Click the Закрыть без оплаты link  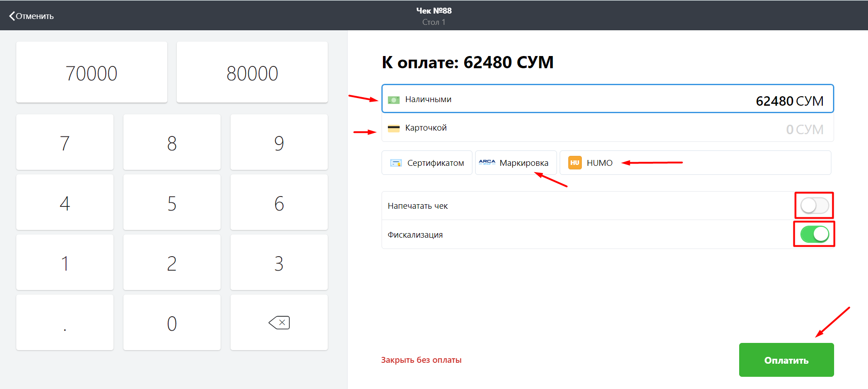421,360
